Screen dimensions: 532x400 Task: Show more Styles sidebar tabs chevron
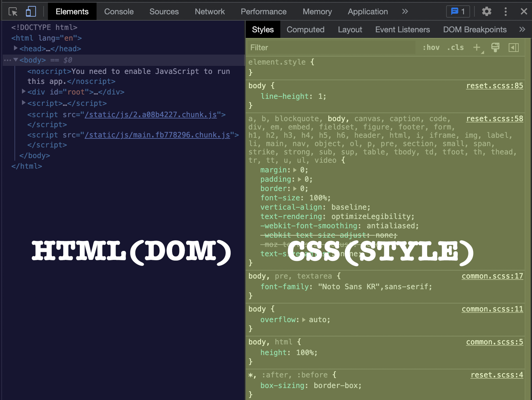[x=522, y=30]
